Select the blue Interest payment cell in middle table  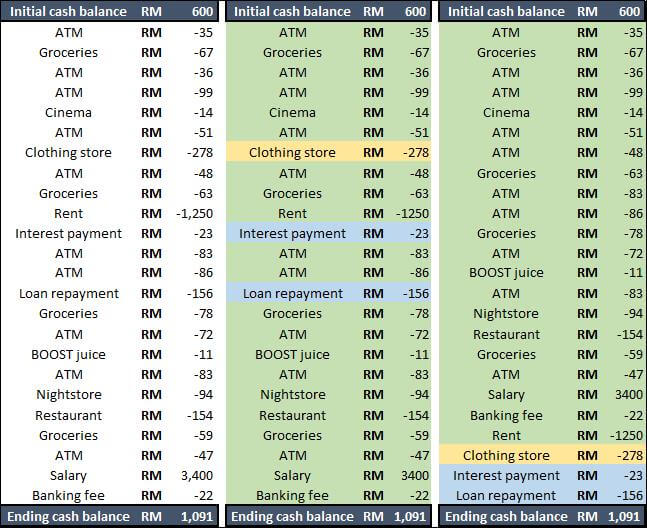pyautogui.click(x=292, y=233)
